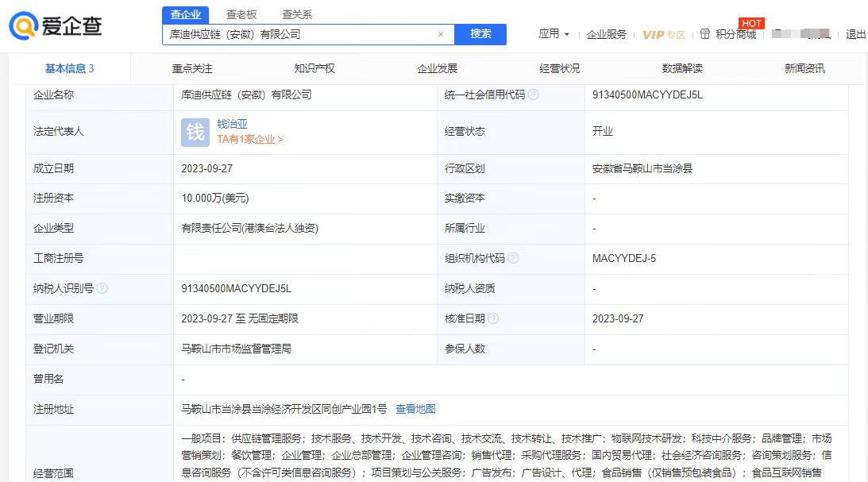Click the 经营范围 row label

coord(54,473)
